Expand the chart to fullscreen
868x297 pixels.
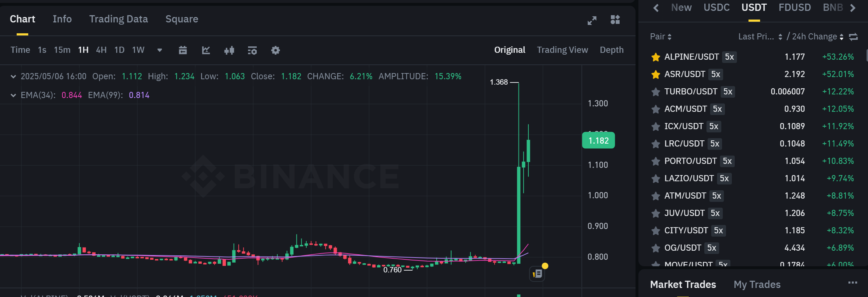592,21
